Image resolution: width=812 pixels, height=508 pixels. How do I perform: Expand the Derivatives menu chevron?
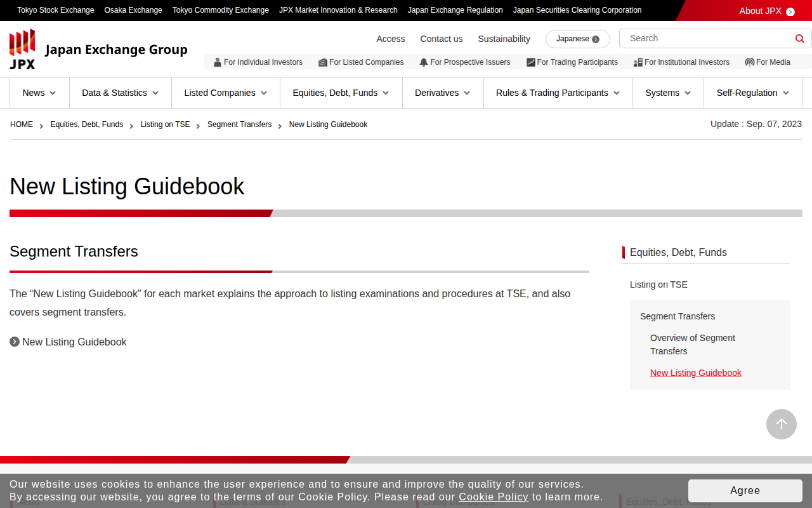[467, 93]
